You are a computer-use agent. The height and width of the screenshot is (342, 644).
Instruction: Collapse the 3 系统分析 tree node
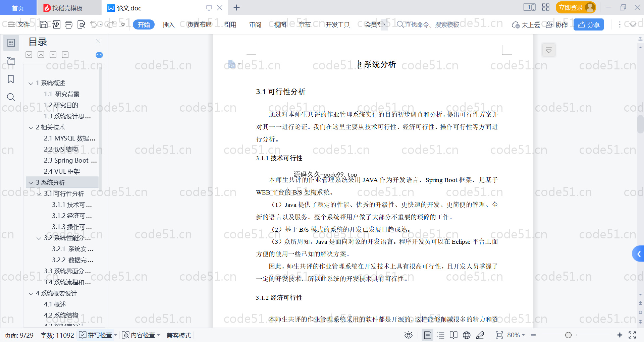[x=31, y=183]
